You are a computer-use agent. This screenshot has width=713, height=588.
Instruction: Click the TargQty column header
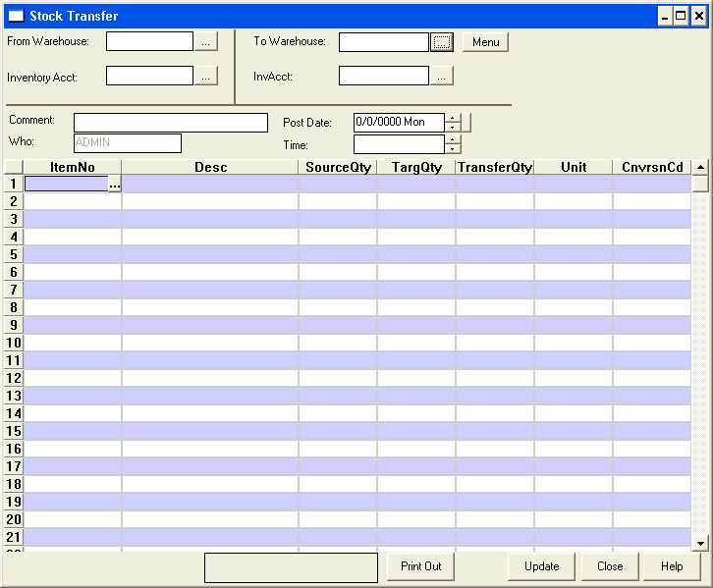coord(416,167)
